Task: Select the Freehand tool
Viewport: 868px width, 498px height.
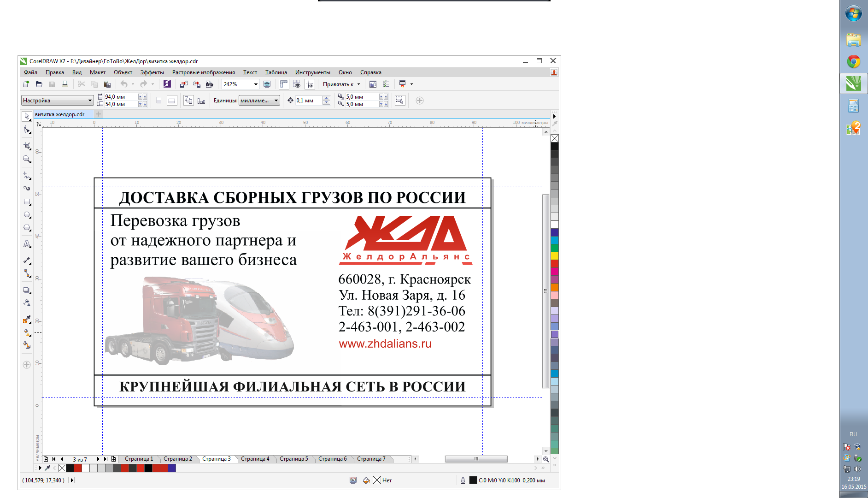Action: tap(27, 176)
